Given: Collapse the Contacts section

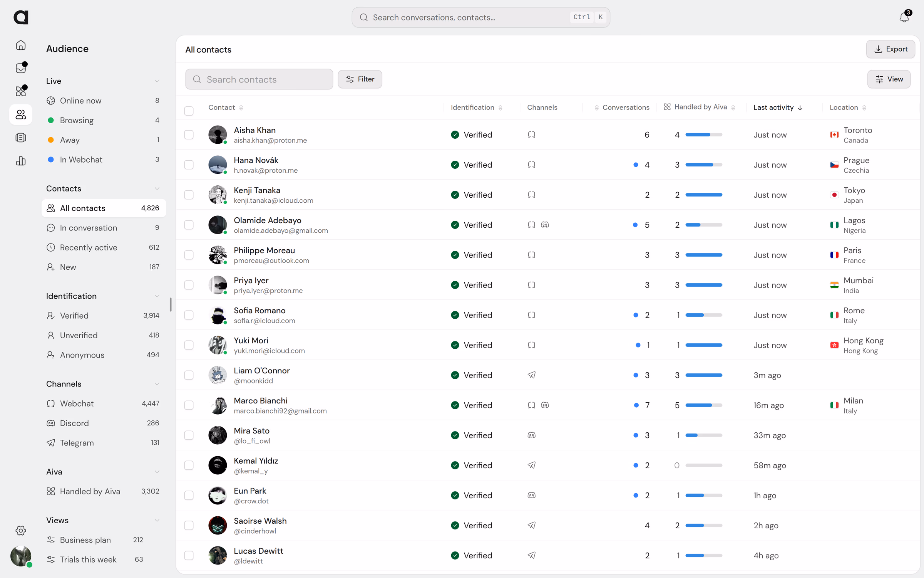Looking at the screenshot, I should click(x=157, y=188).
